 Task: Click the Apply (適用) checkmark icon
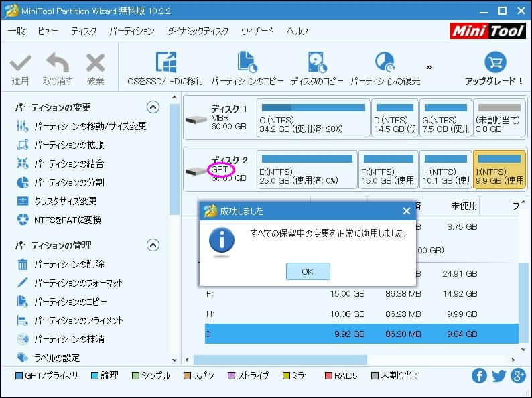tap(20, 63)
